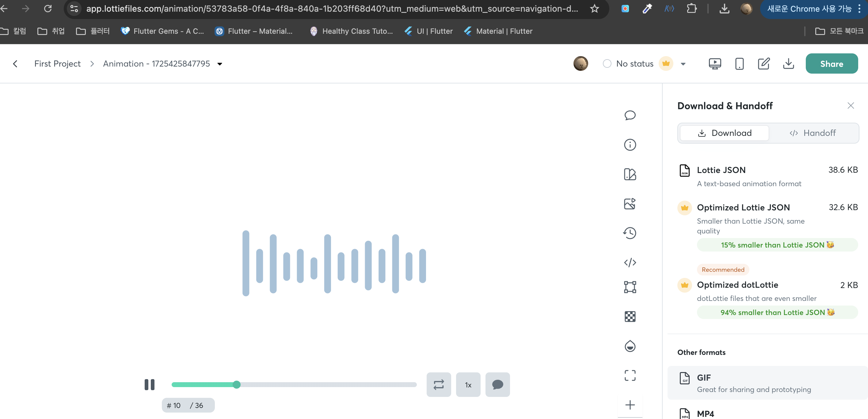Open the background color droplet icon
868x419 pixels.
[630, 346]
